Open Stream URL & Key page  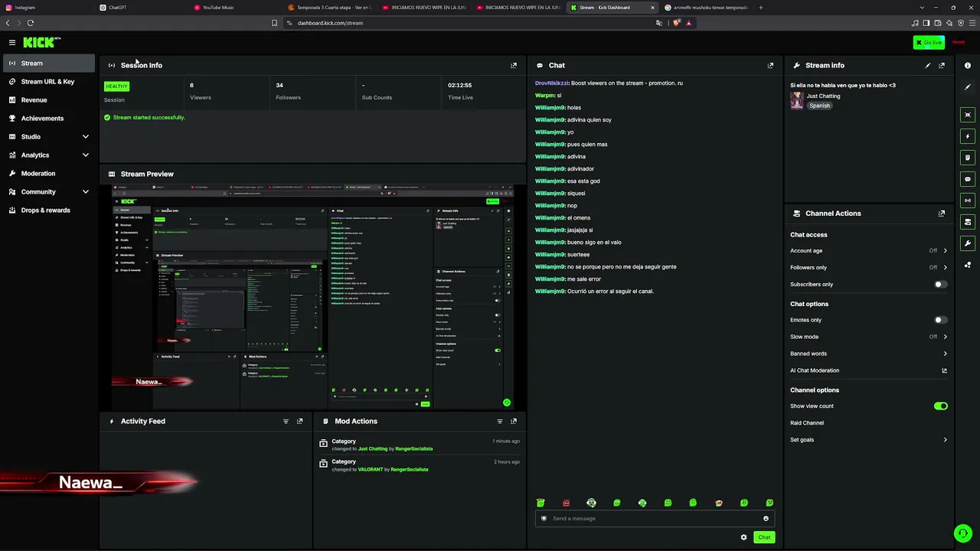pyautogui.click(x=49, y=82)
